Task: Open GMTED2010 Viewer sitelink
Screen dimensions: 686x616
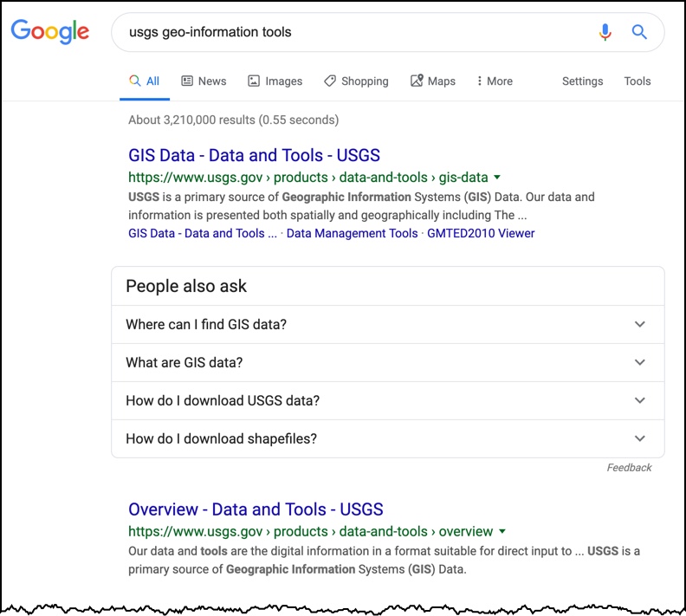Action: pyautogui.click(x=481, y=233)
